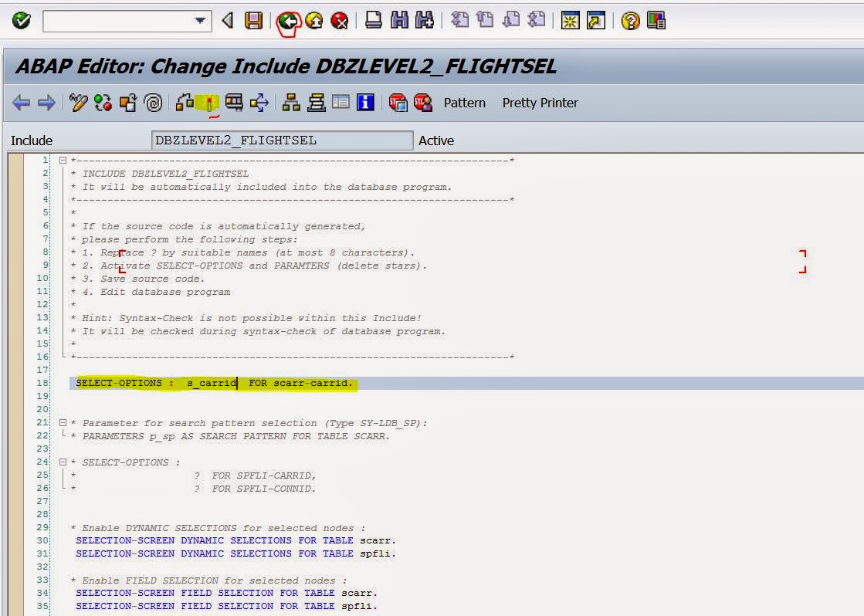Open Help via the question mark icon
864x616 pixels.
click(x=629, y=21)
